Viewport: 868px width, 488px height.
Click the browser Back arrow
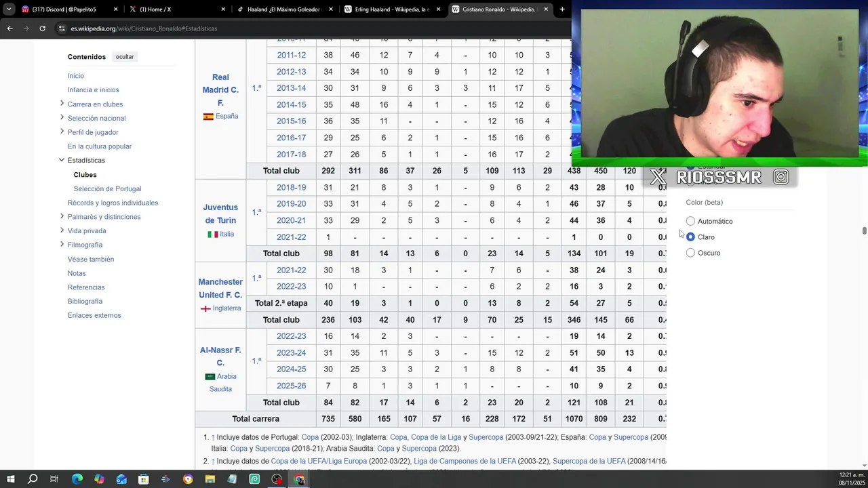(x=9, y=28)
